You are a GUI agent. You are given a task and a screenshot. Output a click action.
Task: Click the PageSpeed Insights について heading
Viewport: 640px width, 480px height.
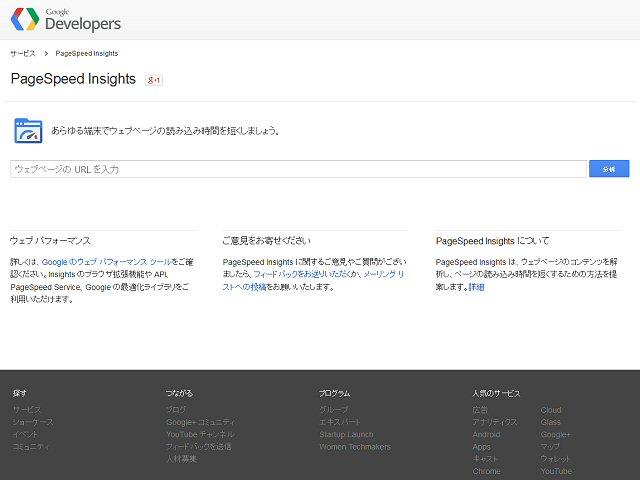coord(492,241)
